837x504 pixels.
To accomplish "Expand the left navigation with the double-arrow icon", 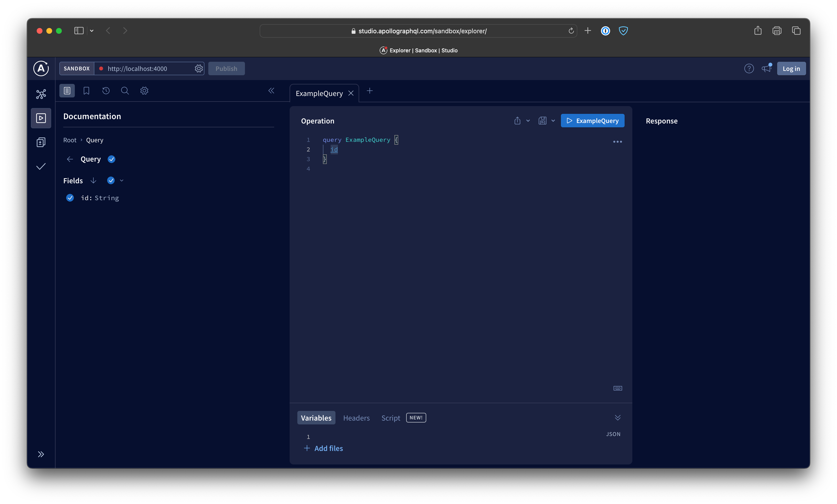I will click(41, 454).
